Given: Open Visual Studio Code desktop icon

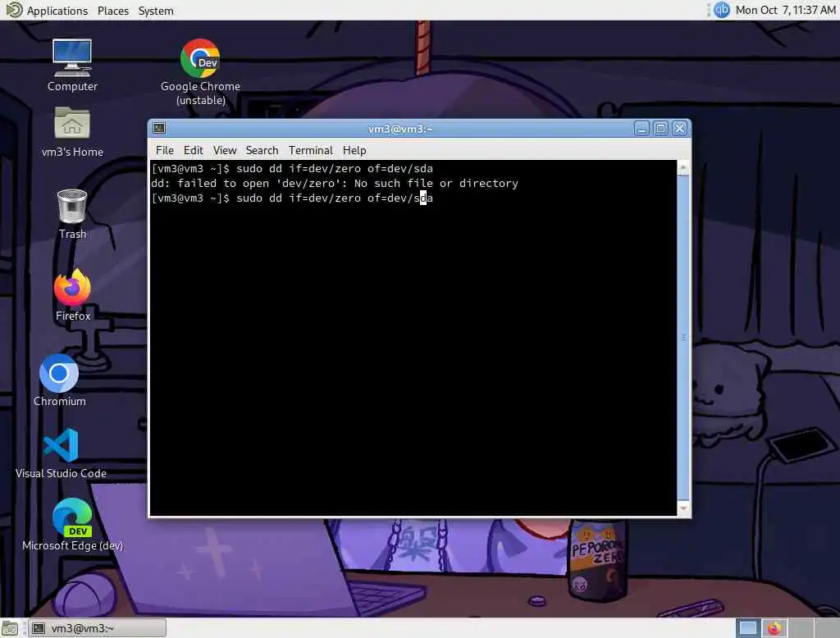Looking at the screenshot, I should click(x=61, y=453).
